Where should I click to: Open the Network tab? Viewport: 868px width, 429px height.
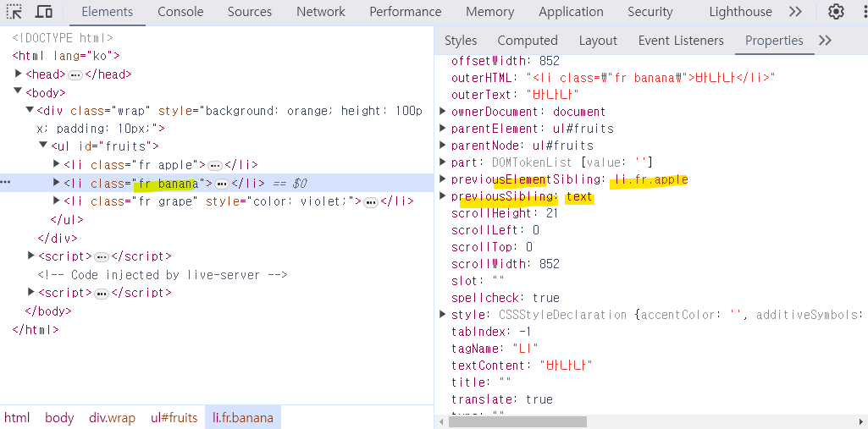pyautogui.click(x=320, y=12)
